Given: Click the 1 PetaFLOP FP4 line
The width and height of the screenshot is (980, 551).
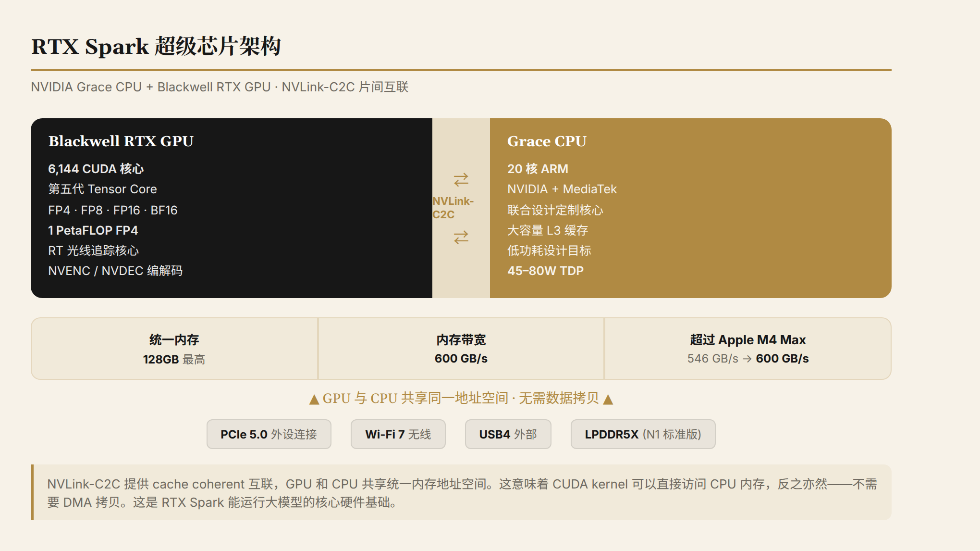Looking at the screenshot, I should coord(93,230).
